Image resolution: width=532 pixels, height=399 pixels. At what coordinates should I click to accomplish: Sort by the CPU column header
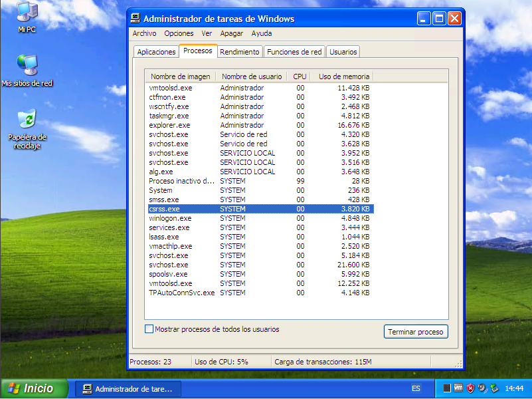point(300,76)
